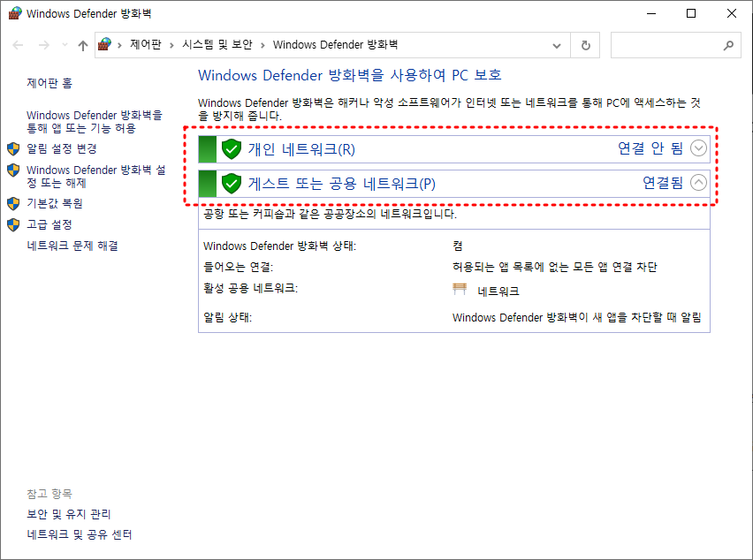Click the title bar firewall app icon

tap(15, 13)
